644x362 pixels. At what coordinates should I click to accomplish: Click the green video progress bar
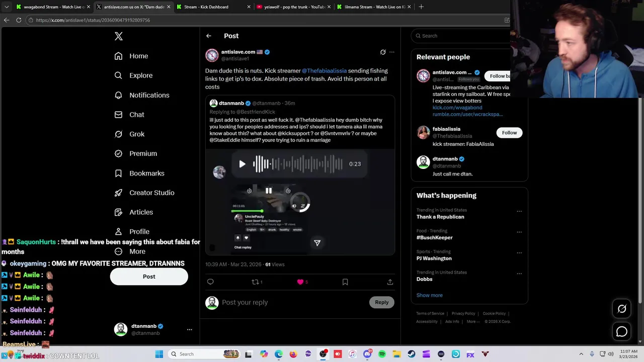tap(247, 211)
